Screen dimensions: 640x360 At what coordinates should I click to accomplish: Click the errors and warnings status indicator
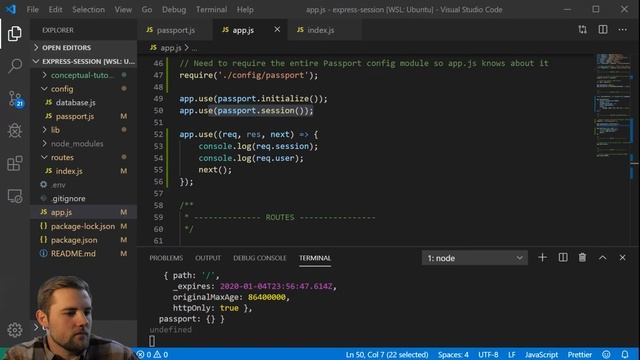152,354
